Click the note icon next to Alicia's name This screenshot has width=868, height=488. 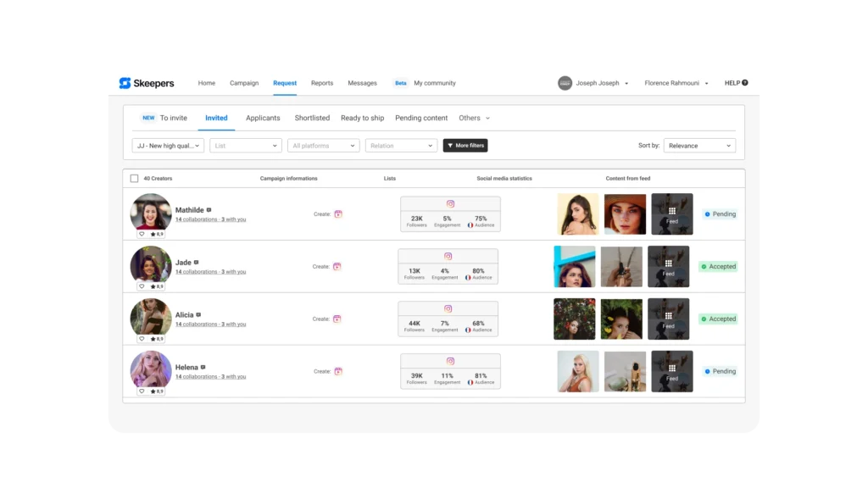click(198, 315)
